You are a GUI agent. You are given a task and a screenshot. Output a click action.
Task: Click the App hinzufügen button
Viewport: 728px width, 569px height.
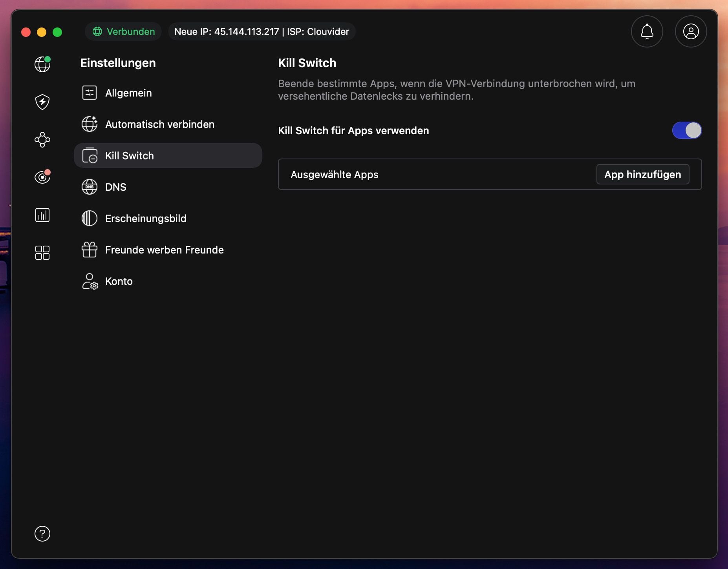(x=642, y=174)
